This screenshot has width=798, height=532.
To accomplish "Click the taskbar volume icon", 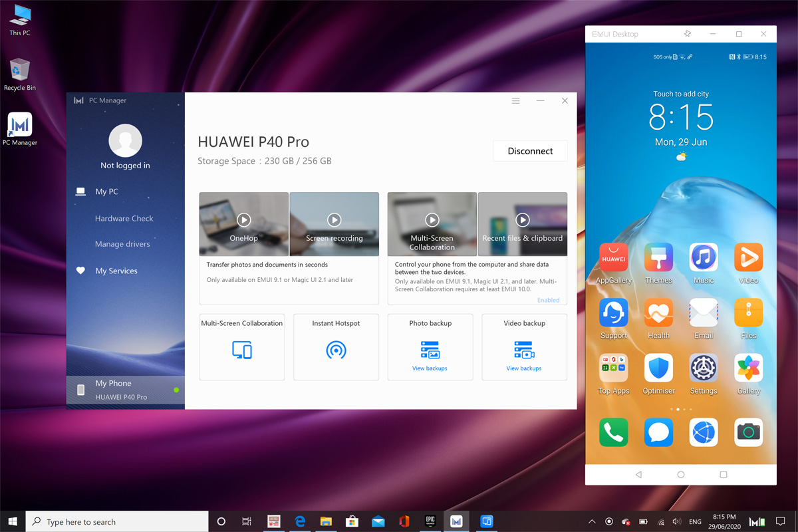I will (x=677, y=522).
